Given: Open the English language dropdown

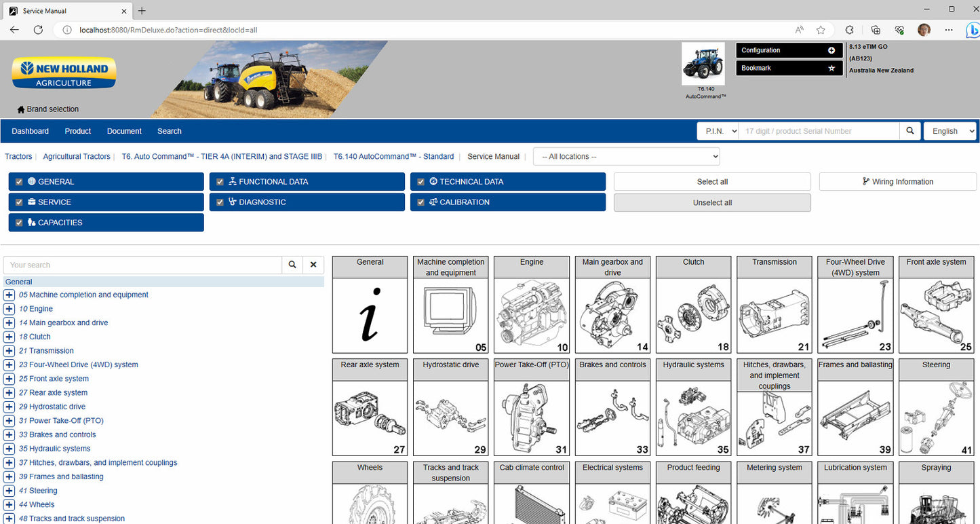Looking at the screenshot, I should (949, 130).
